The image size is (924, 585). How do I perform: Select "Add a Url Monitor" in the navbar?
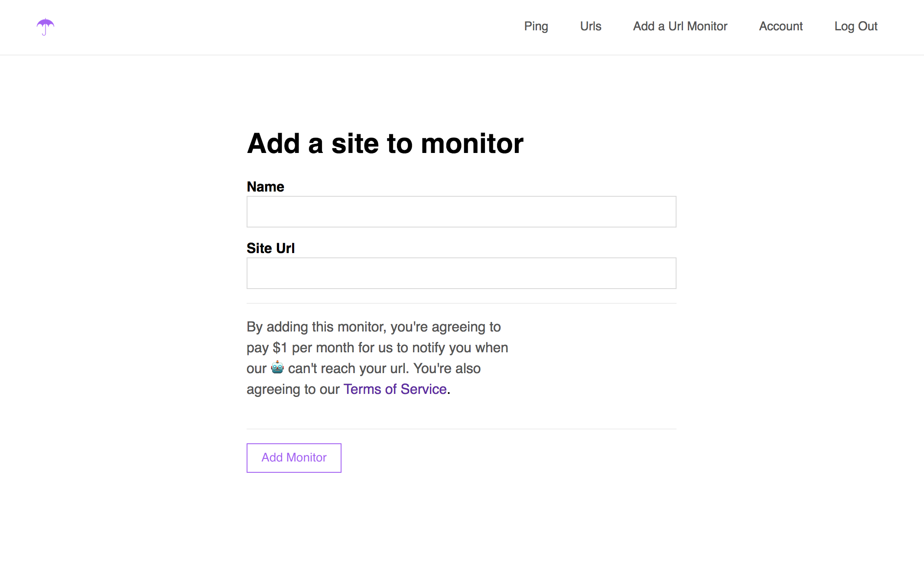click(680, 26)
